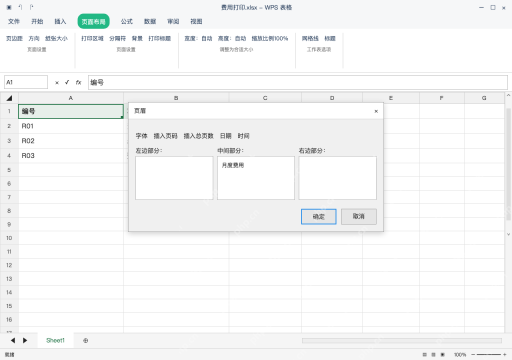Click the formula bar showing 编号
The height and width of the screenshot is (360, 512).
pos(298,82)
